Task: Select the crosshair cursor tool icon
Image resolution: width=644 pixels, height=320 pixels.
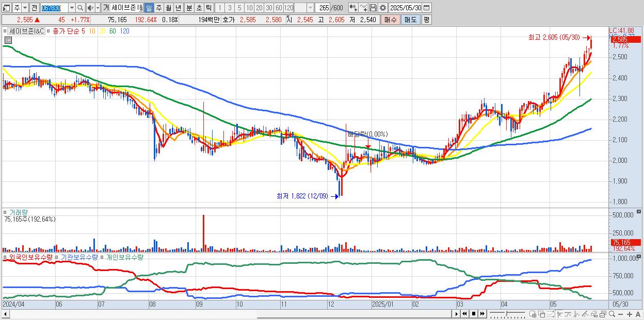Action: pos(559,314)
